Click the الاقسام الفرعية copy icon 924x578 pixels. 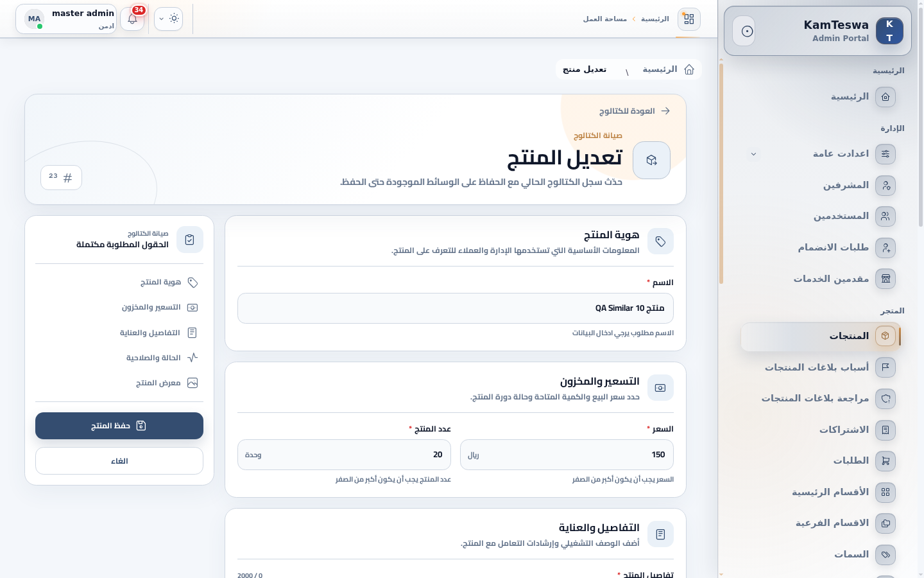[x=886, y=523]
